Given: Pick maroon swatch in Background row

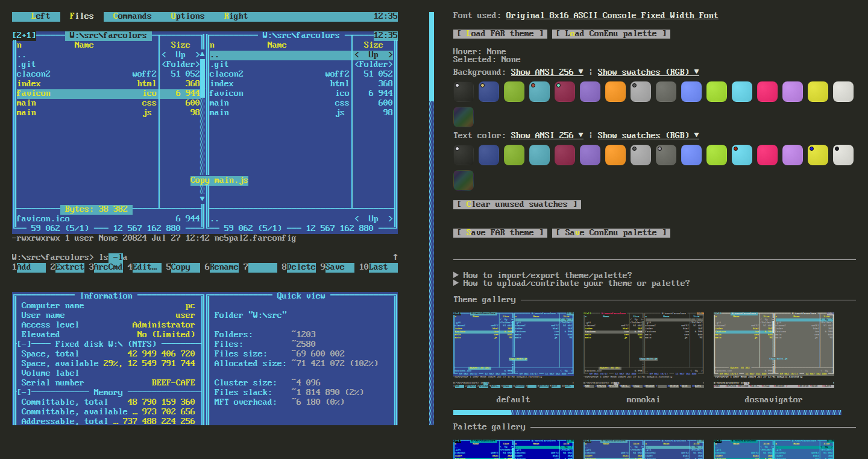Looking at the screenshot, I should pyautogui.click(x=565, y=92).
